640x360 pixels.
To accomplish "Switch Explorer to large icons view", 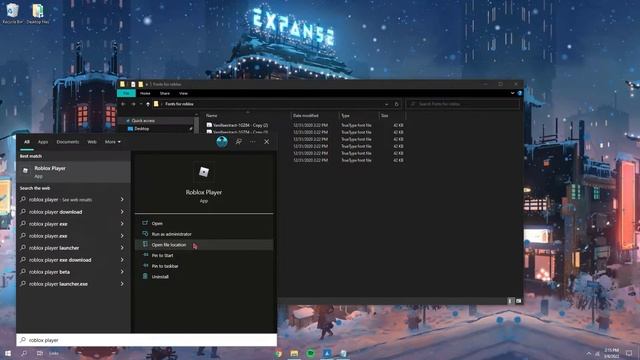I will point(518,301).
